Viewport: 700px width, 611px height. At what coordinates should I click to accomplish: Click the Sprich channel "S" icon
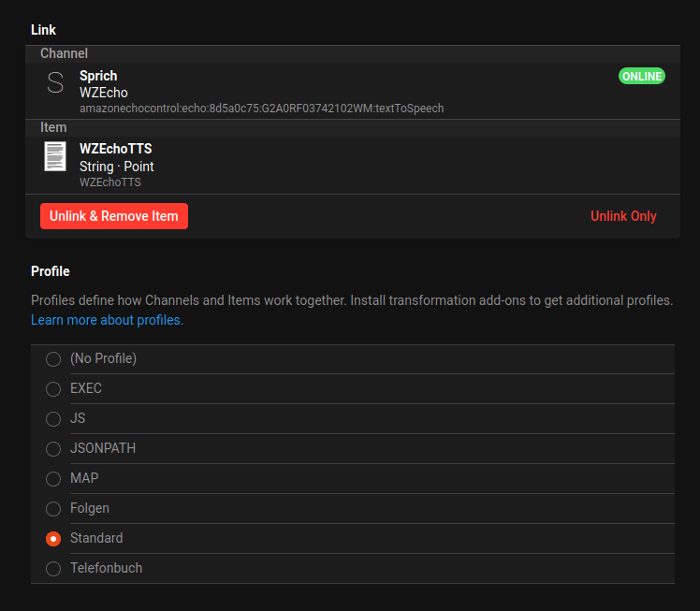[55, 83]
